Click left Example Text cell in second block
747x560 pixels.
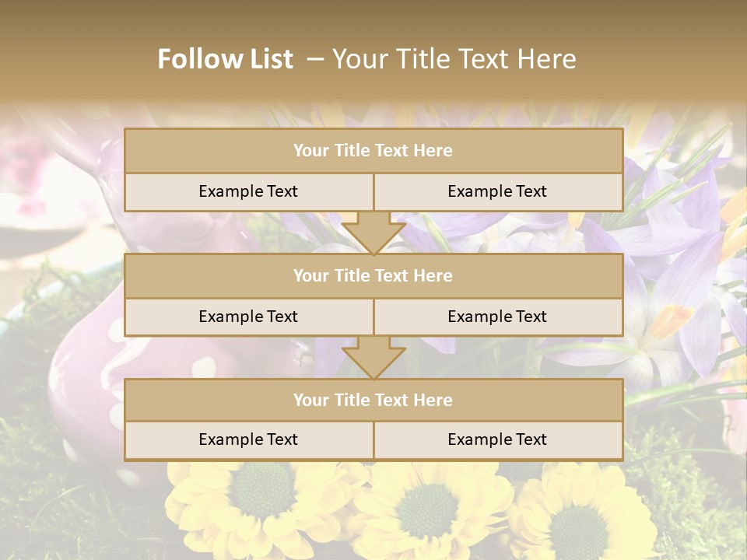point(248,317)
